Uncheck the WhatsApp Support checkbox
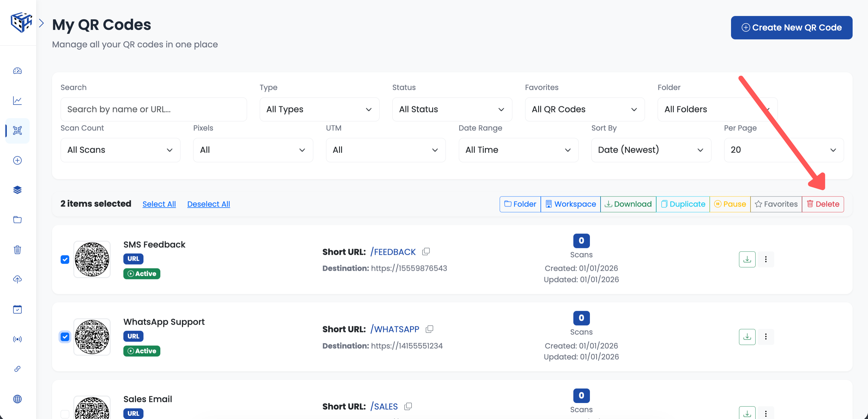Screen dimensions: 868x419 coord(65,337)
